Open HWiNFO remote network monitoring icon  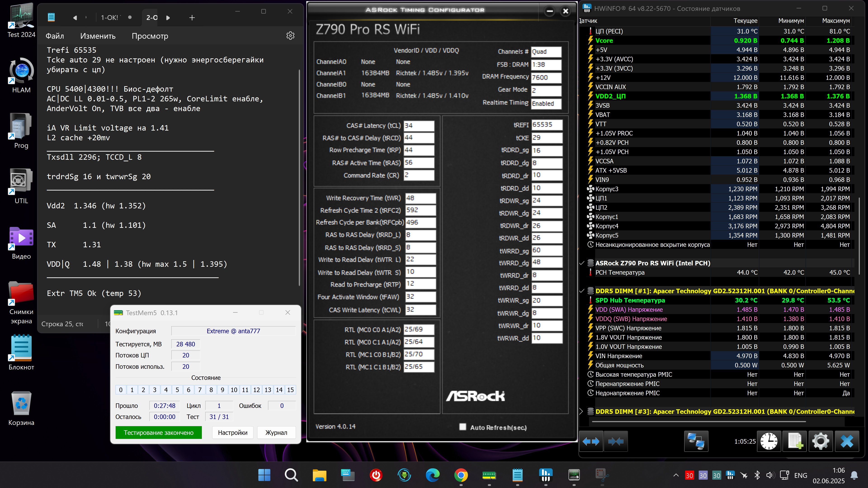pyautogui.click(x=696, y=441)
